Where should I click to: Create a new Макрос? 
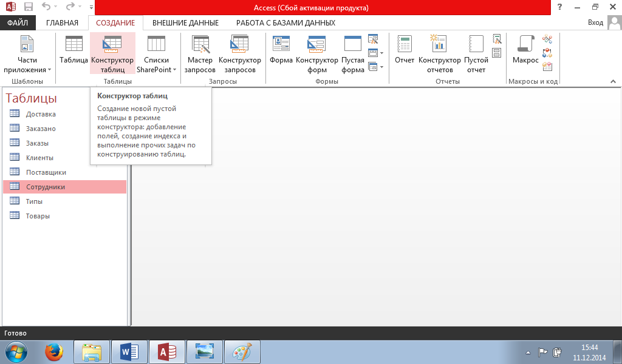pyautogui.click(x=525, y=50)
